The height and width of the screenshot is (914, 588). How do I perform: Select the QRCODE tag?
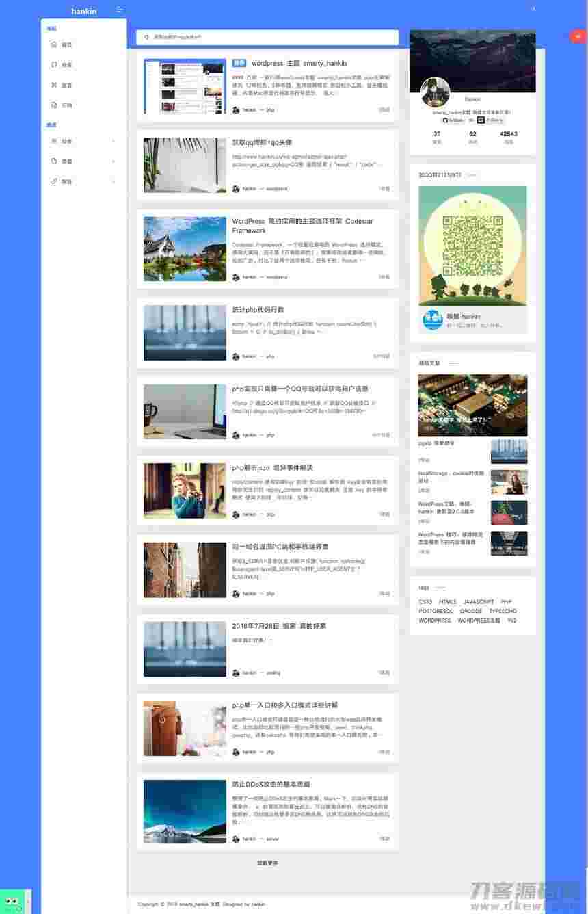(471, 611)
